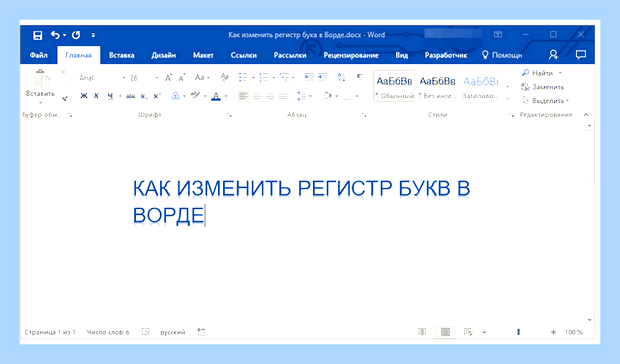The height and width of the screenshot is (364, 620).
Task: Open multilevel list menu
Action: 284,77
